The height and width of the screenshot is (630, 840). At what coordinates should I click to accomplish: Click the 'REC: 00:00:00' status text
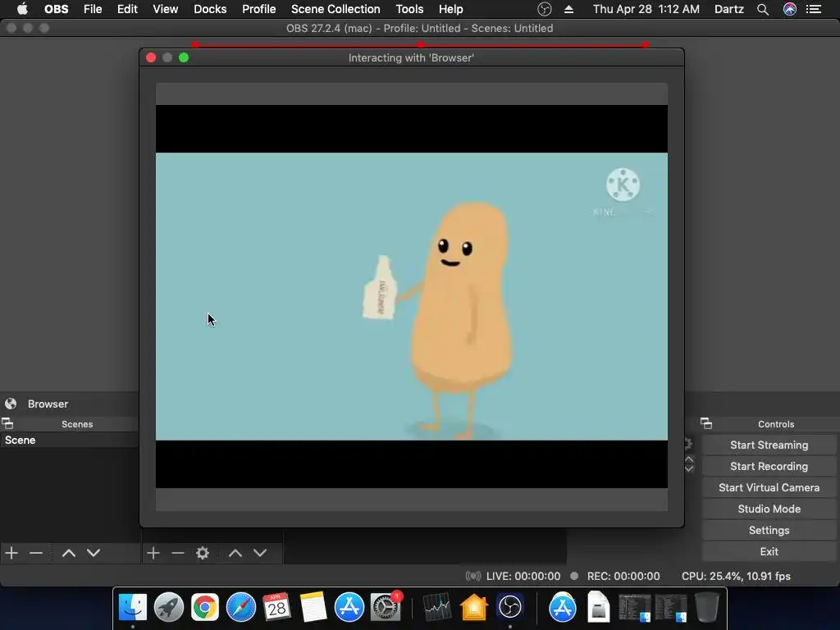pyautogui.click(x=623, y=577)
